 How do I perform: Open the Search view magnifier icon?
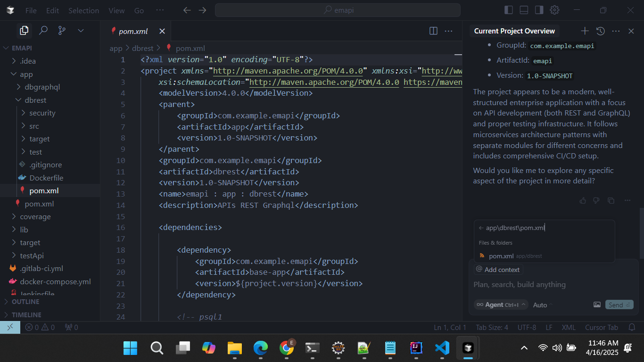tap(43, 31)
